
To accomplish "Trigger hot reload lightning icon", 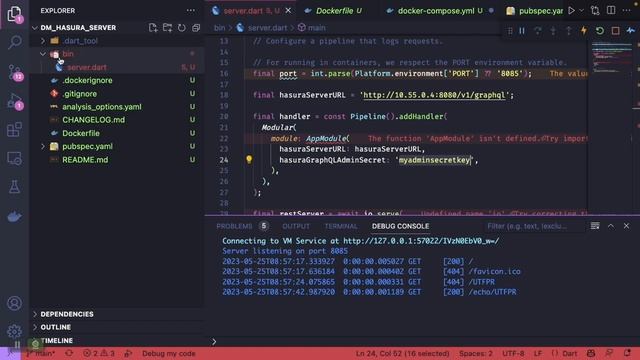I will point(584,31).
